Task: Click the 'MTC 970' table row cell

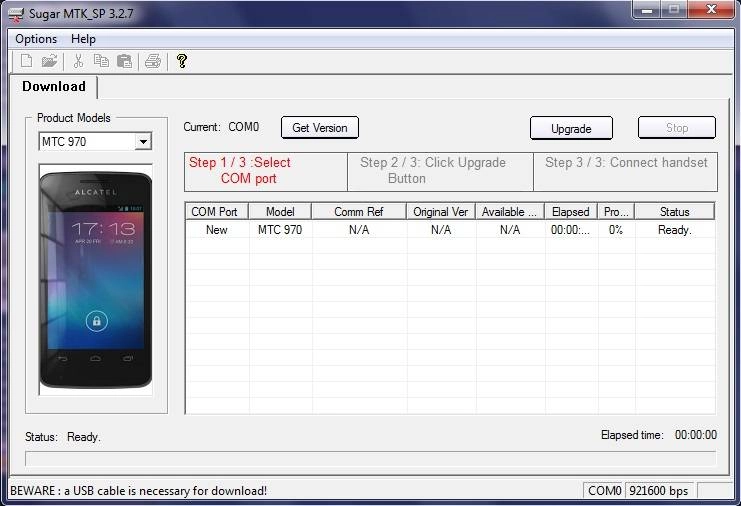Action: point(280,230)
